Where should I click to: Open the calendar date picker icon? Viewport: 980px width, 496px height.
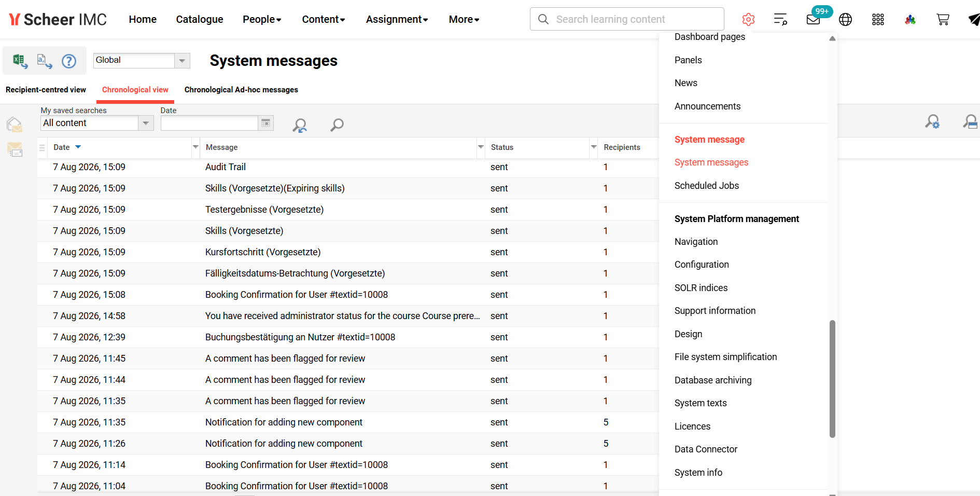(x=265, y=123)
